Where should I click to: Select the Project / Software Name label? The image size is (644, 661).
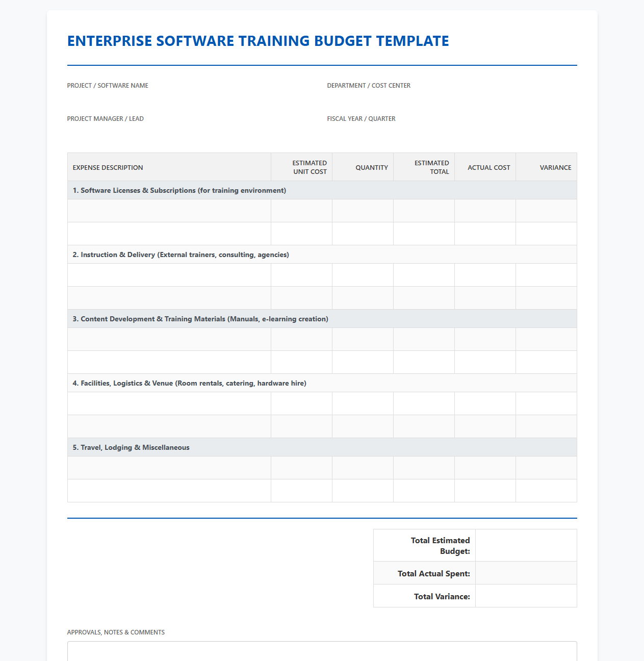click(x=108, y=86)
